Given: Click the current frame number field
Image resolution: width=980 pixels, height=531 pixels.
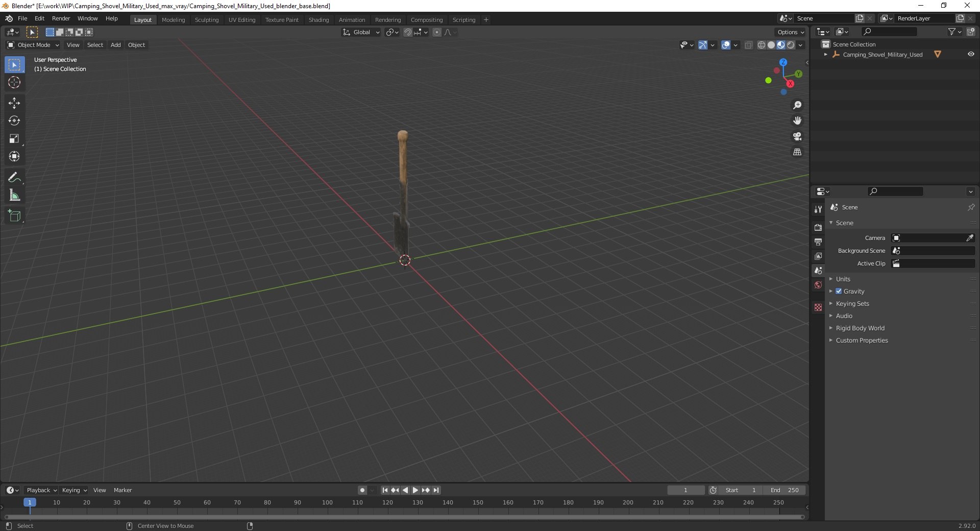Looking at the screenshot, I should pos(685,490).
